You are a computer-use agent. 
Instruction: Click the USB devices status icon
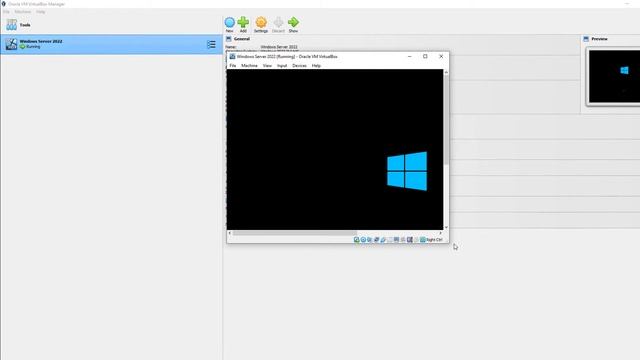point(383,240)
